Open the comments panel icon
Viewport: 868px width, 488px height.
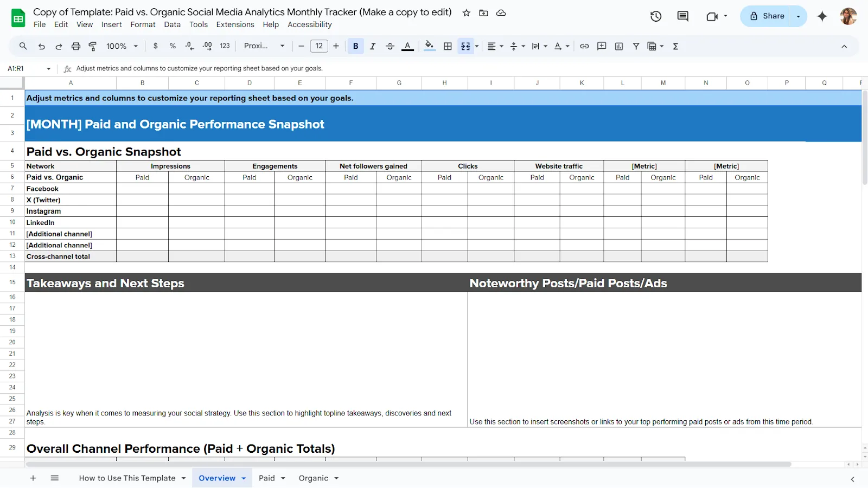pos(683,16)
